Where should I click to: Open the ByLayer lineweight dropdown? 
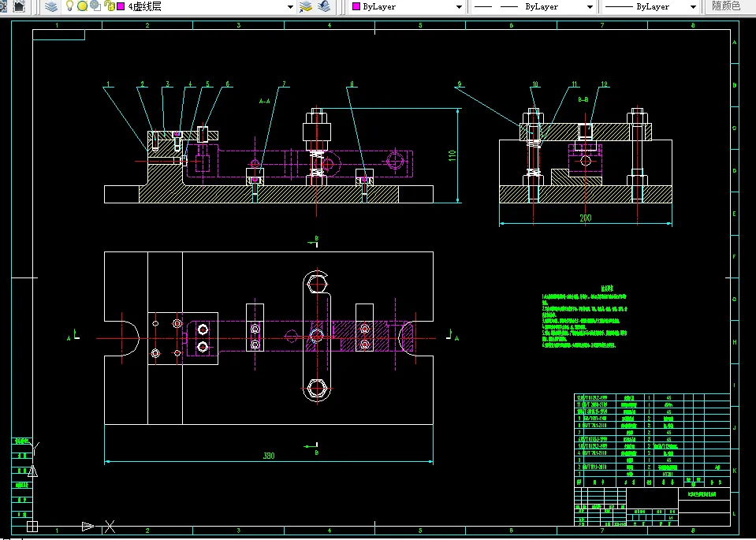coord(693,7)
